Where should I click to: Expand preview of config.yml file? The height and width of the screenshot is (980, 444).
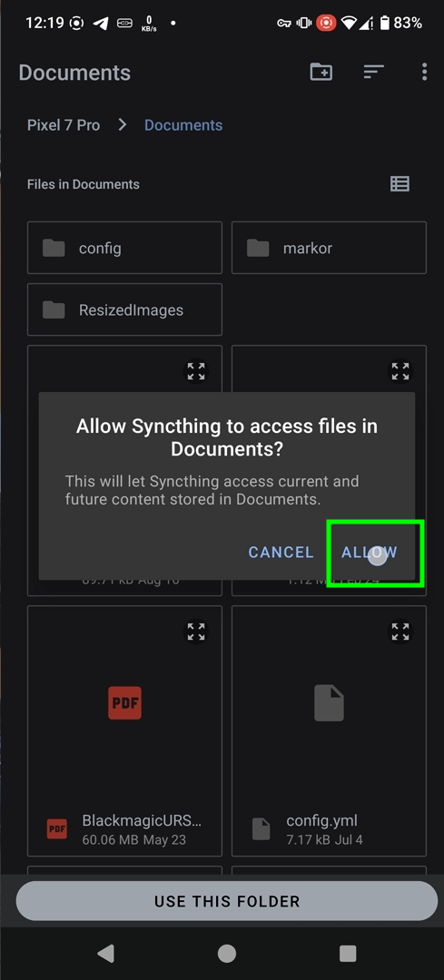tap(400, 632)
